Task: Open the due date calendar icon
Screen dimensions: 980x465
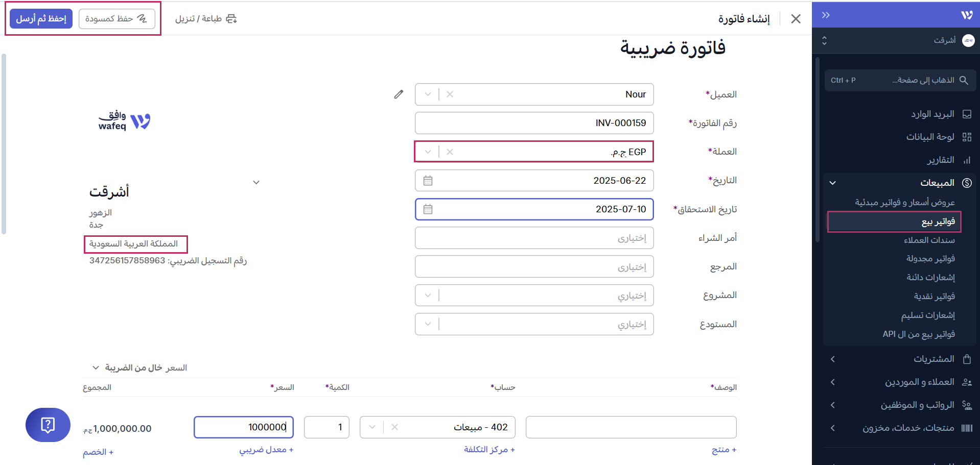Action: pos(428,209)
